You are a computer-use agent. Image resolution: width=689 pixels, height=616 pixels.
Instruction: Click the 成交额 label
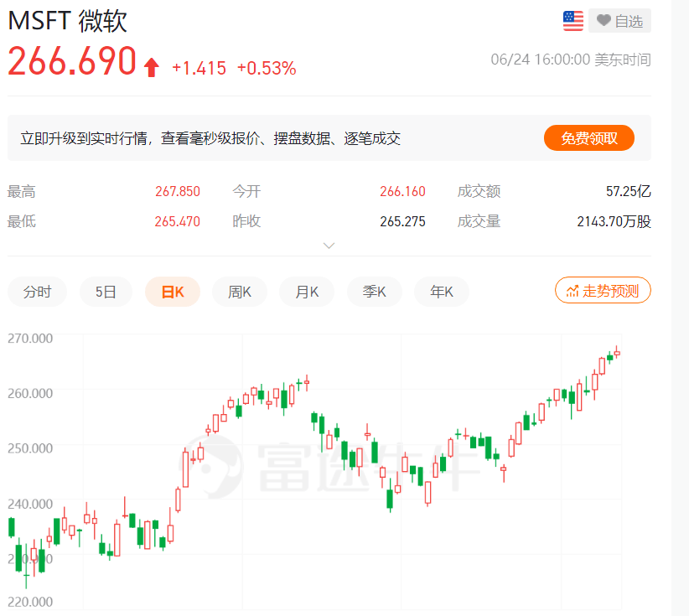[479, 192]
